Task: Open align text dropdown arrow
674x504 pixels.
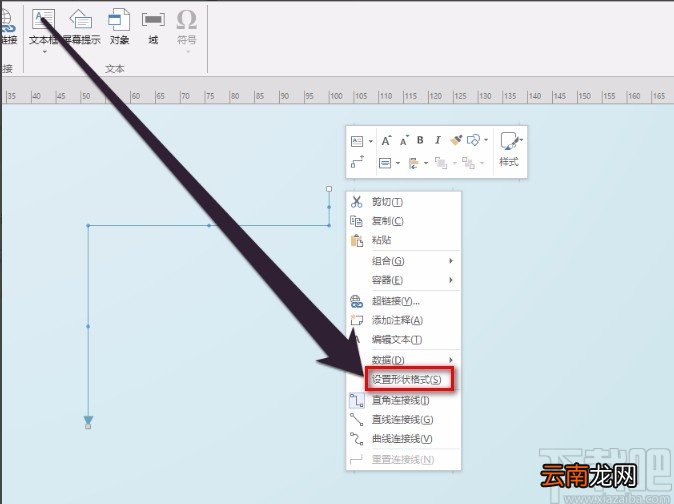Action: coord(398,163)
